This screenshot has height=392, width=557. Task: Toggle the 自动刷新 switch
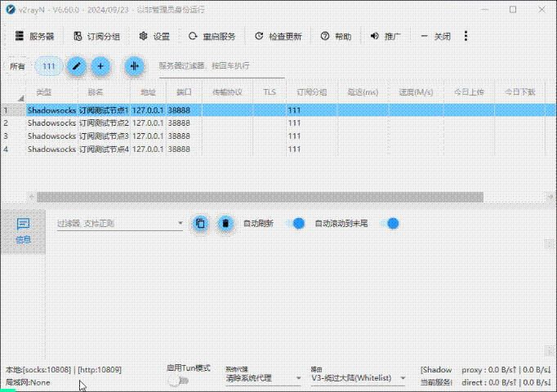coord(295,223)
